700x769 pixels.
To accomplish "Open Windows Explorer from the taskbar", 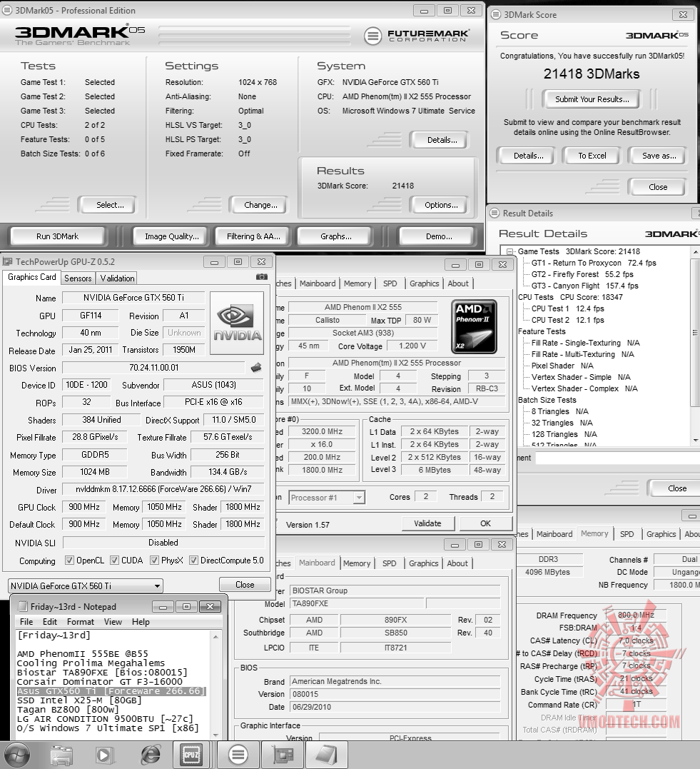I will pos(61,755).
